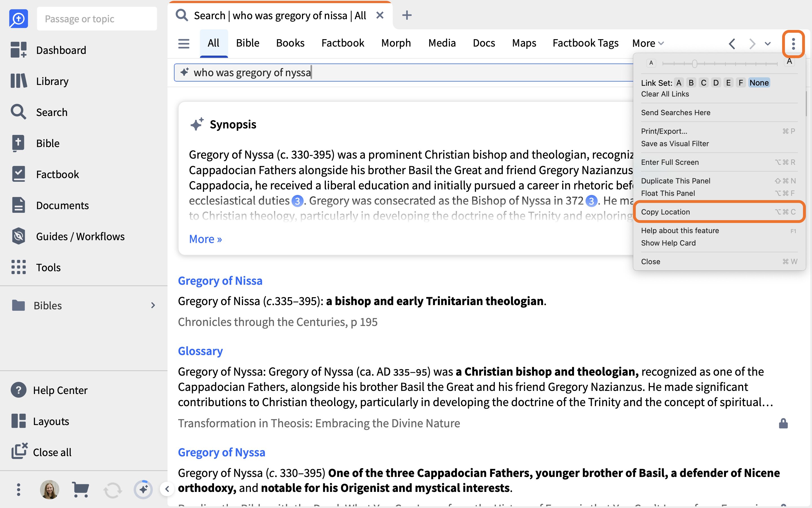Open the Help Center

click(x=49, y=390)
